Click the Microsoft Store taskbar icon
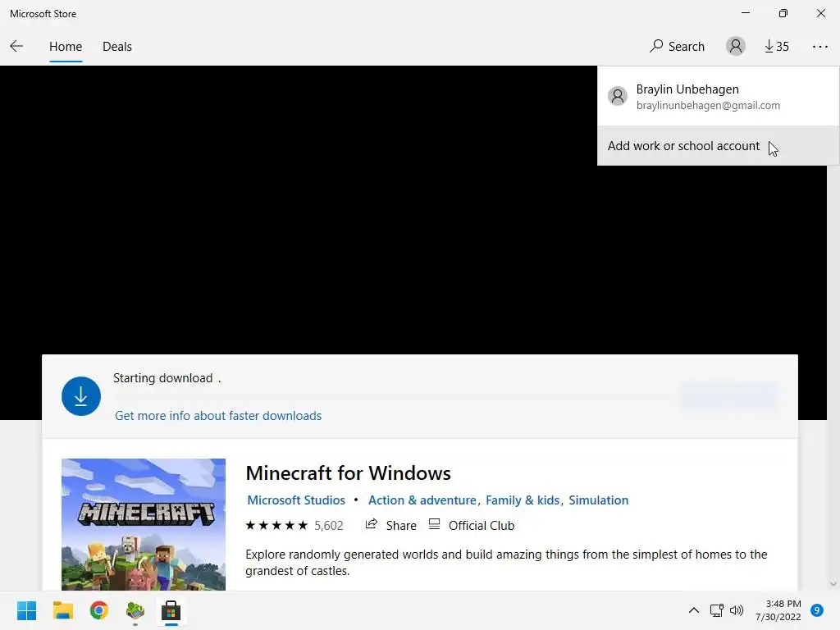This screenshot has height=630, width=840. (x=171, y=610)
